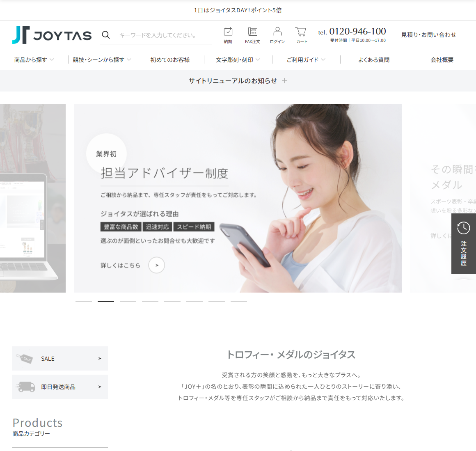Click the SALE tag icon
Viewport: 476px width, 451px height.
pyautogui.click(x=25, y=358)
